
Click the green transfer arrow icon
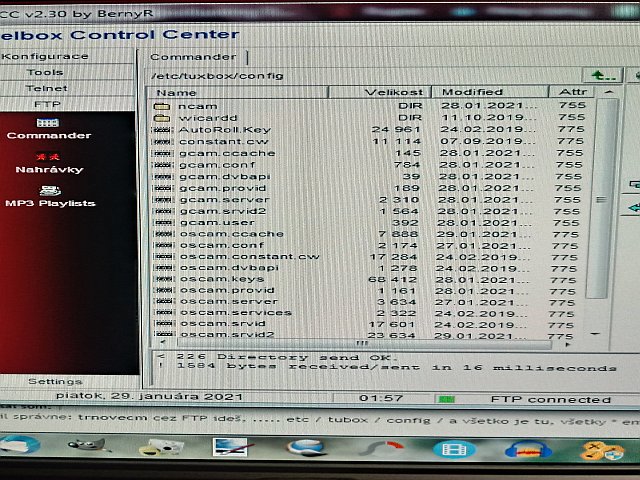(x=635, y=208)
